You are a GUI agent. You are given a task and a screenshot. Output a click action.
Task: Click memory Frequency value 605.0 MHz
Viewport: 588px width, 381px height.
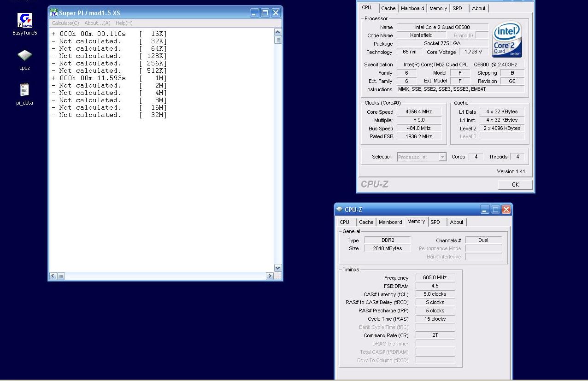coord(435,277)
